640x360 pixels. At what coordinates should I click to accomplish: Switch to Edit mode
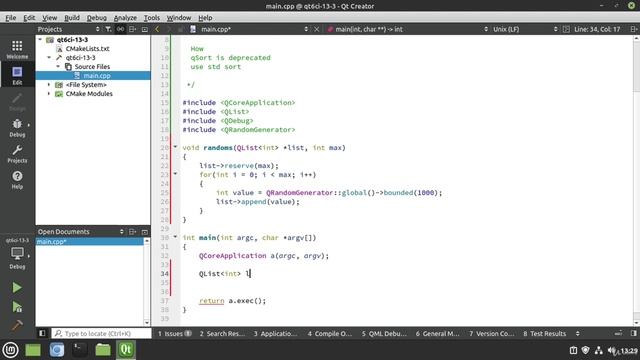[x=17, y=75]
